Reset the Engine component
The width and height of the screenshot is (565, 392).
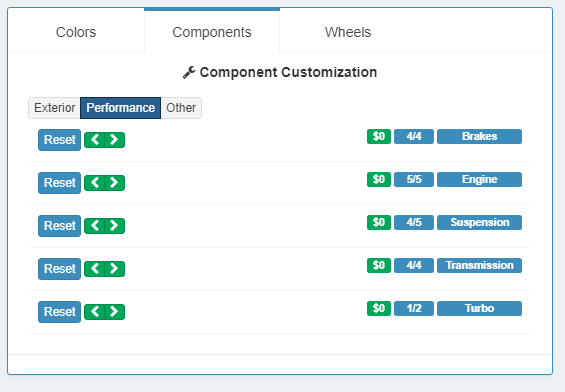click(59, 183)
